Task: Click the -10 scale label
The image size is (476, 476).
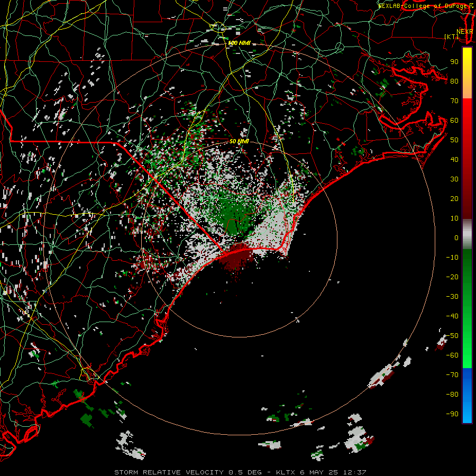Action: point(452,258)
